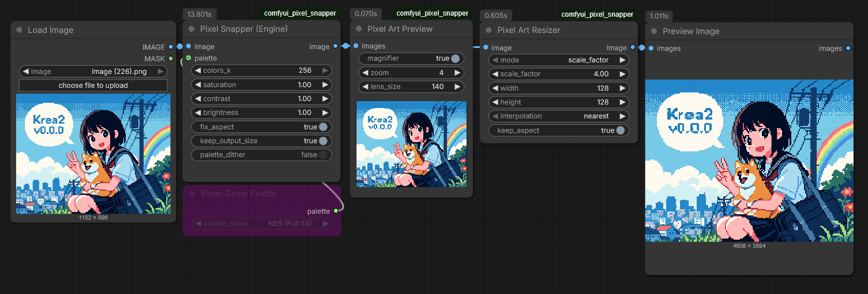Click comfyui_pixel_snapper badge above Pixel Art Resizer

click(597, 14)
